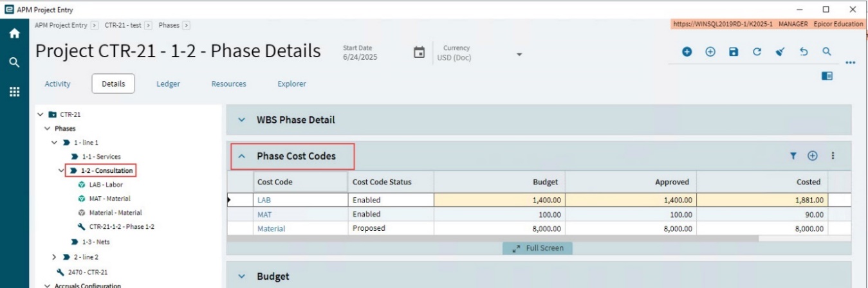
Task: Add a new Phase Cost Code row
Action: click(813, 156)
